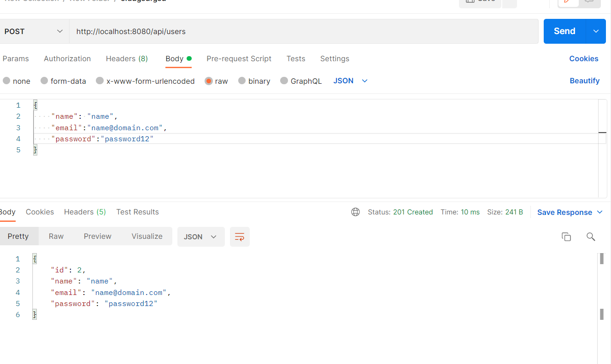Open response search with the magnifier icon
Image resolution: width=611 pixels, height=364 pixels.
pos(591,237)
